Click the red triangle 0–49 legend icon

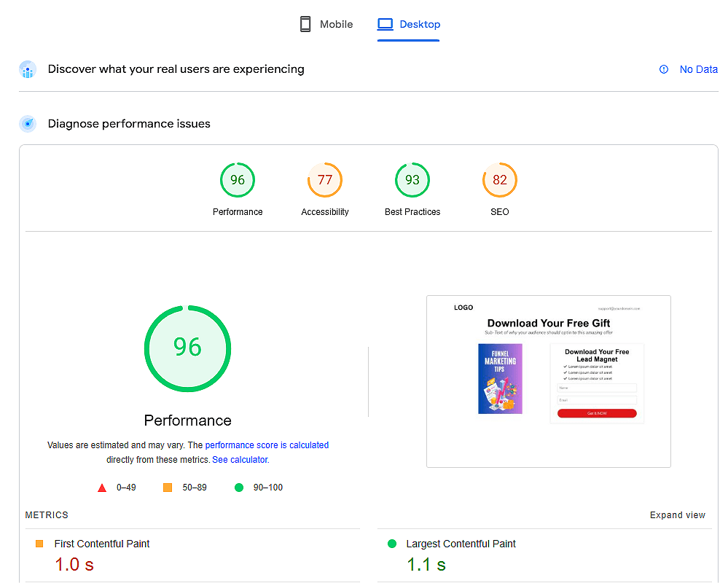[102, 488]
